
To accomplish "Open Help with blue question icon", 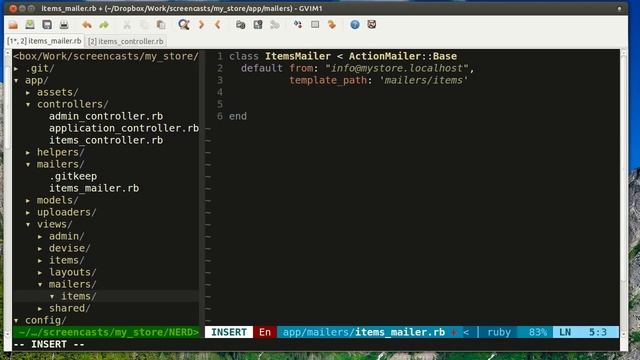I will (x=355, y=25).
